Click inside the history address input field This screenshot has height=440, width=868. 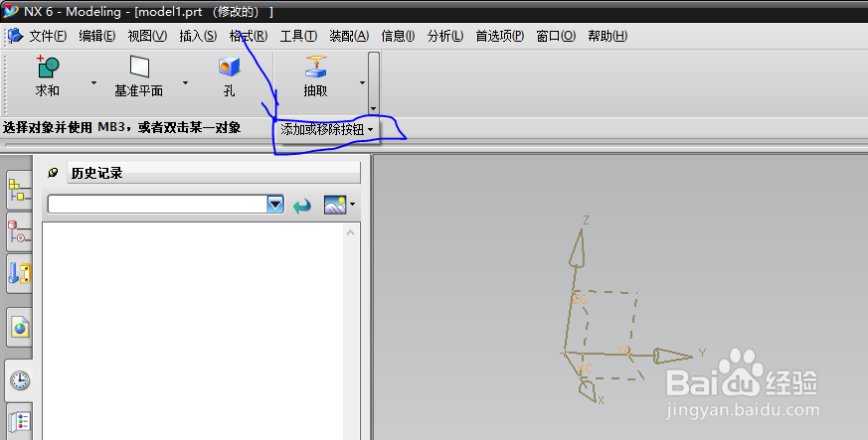157,205
